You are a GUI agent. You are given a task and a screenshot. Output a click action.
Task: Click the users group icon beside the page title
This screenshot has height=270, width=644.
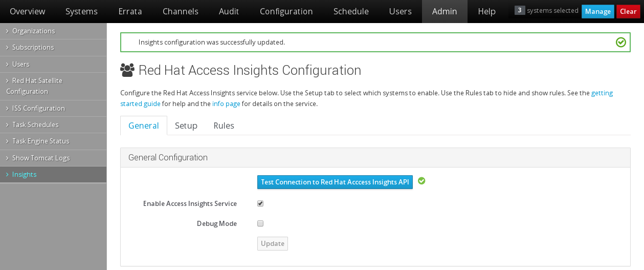(127, 70)
